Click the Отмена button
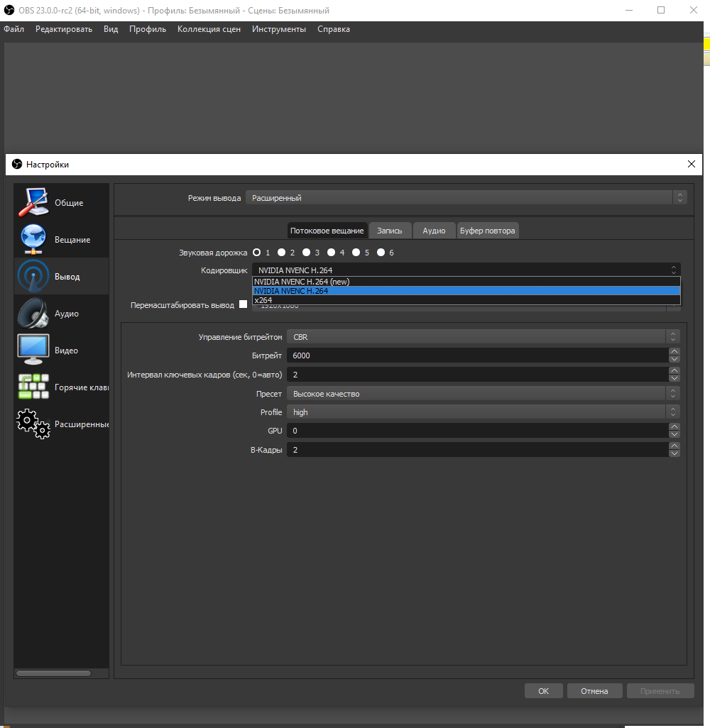Screen dimensions: 710x728 [594, 691]
